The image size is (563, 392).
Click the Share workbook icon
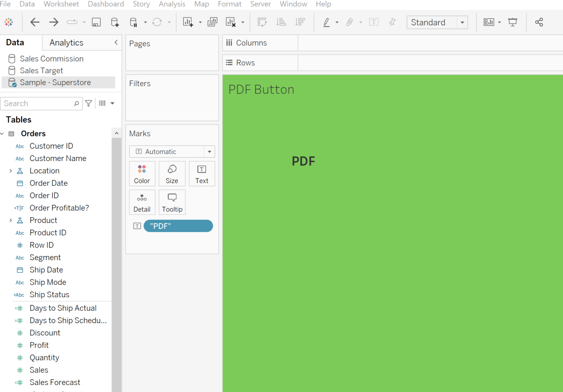click(x=539, y=22)
